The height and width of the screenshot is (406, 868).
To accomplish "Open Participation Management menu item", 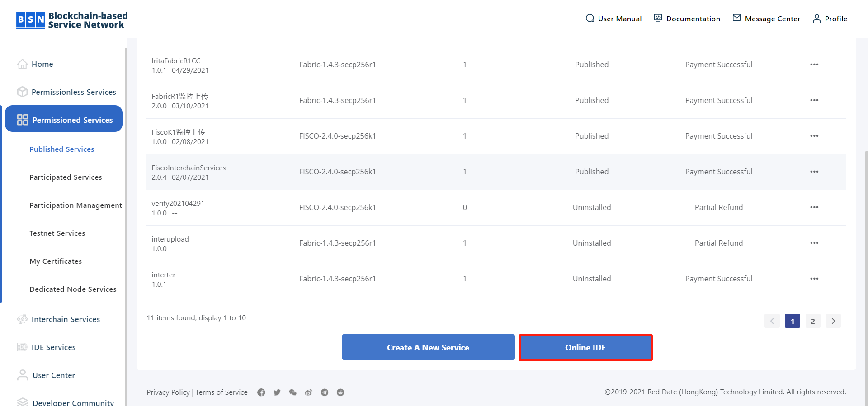I will (75, 205).
